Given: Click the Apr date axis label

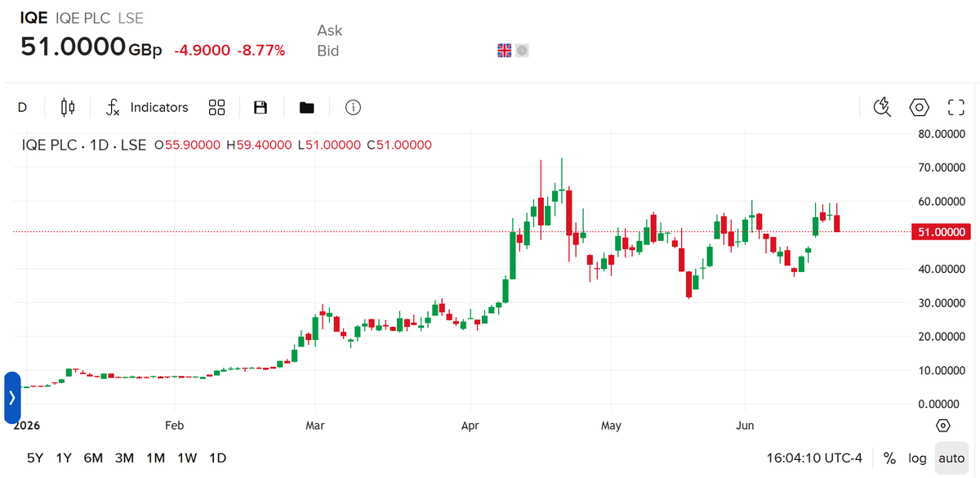Looking at the screenshot, I should 470,426.
